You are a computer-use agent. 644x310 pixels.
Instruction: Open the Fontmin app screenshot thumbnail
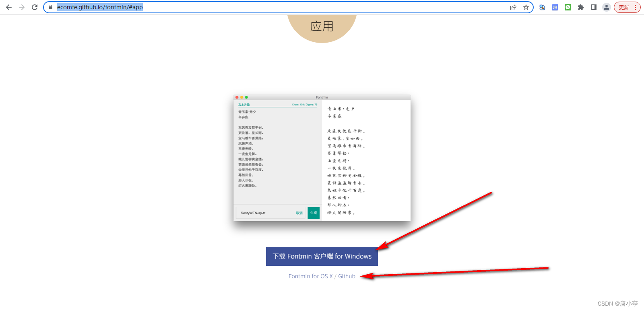pos(322,158)
